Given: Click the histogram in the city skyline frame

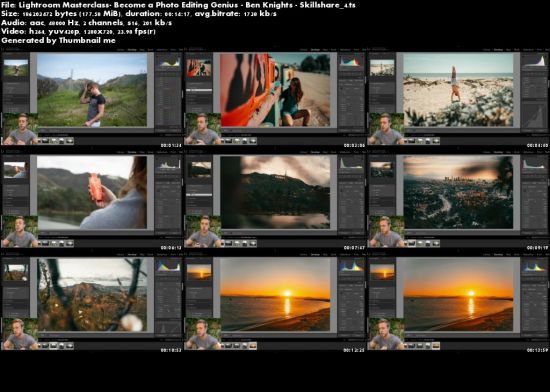Looking at the screenshot, I should point(535,164).
